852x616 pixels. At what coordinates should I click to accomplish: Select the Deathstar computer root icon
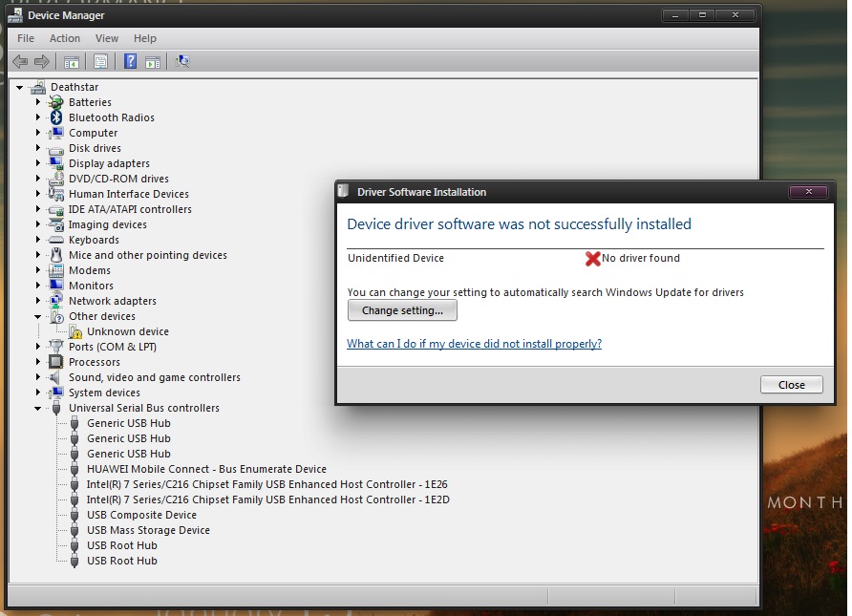point(37,87)
